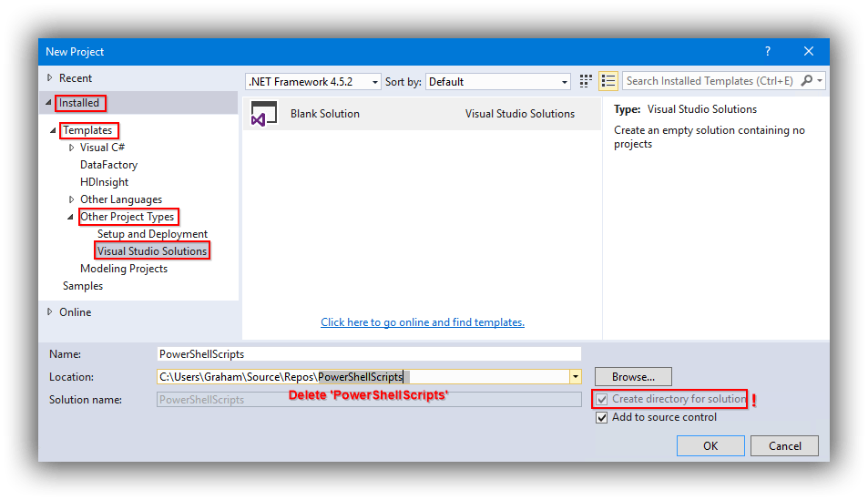
Task: Click the Visual Studio Solutions type text in row
Action: pyautogui.click(x=520, y=114)
